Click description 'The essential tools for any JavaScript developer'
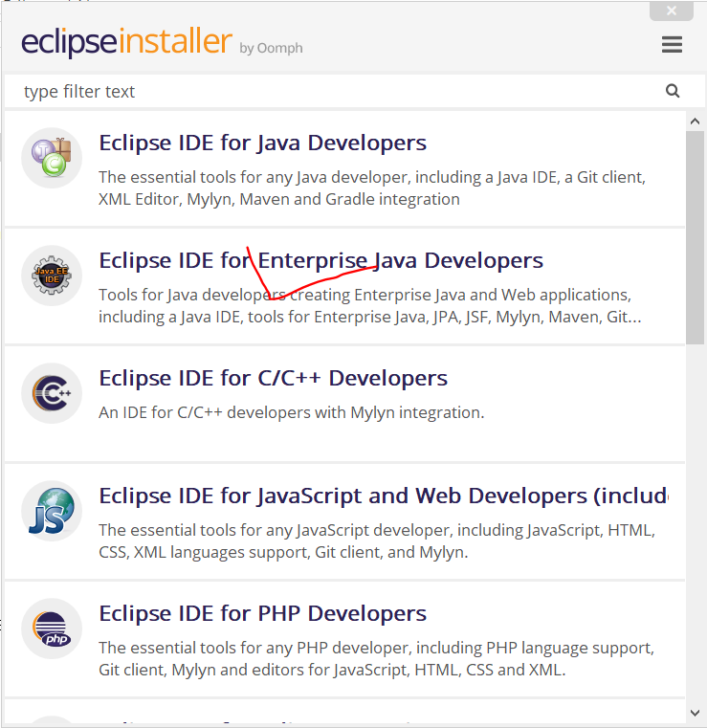Screen dimensions: 707x728 point(377,540)
